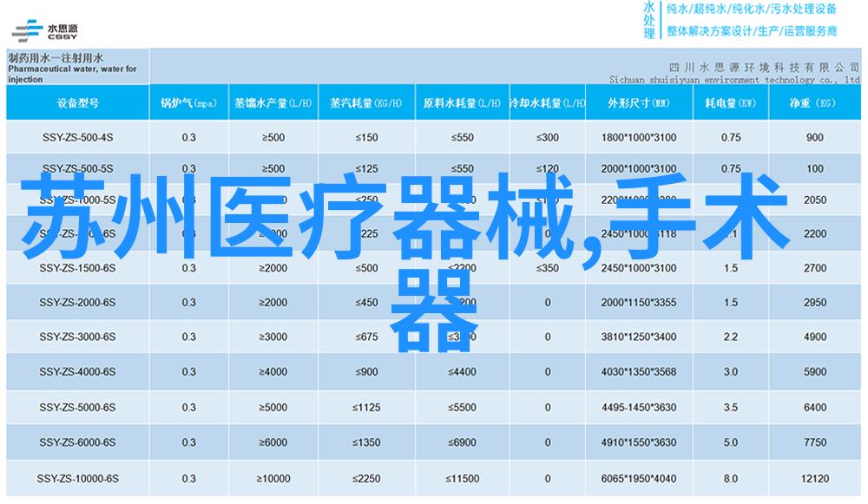
Task: Click the 净重(KG) column header
Action: pyautogui.click(x=814, y=103)
